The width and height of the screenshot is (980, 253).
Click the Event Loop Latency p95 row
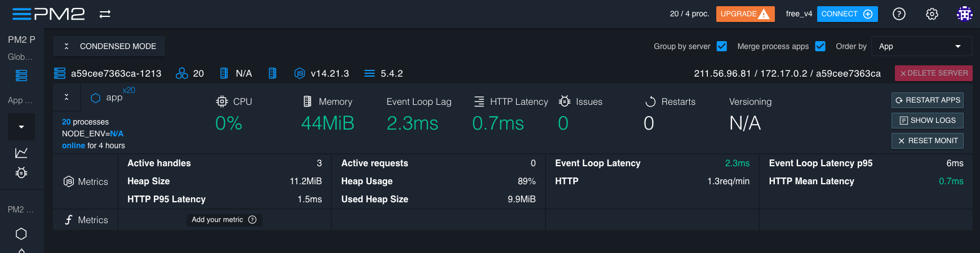pyautogui.click(x=866, y=163)
